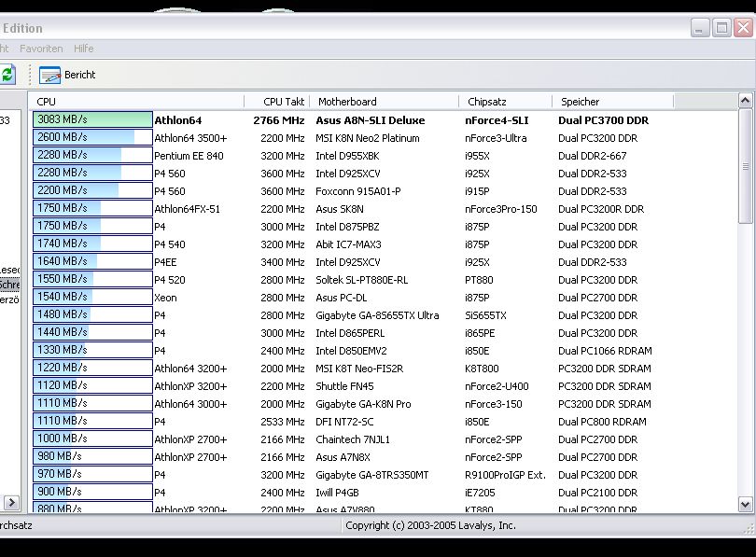
Task: Minimize the application window
Action: (700, 28)
